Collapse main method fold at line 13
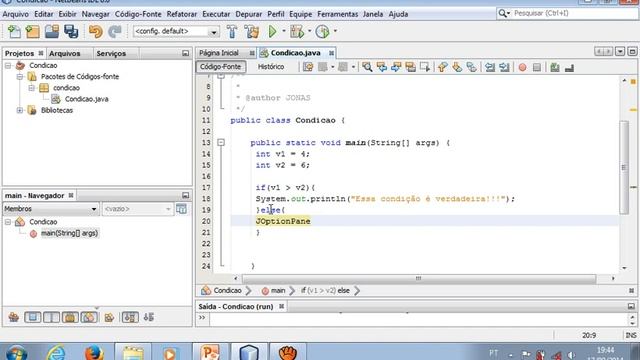 [x=221, y=142]
